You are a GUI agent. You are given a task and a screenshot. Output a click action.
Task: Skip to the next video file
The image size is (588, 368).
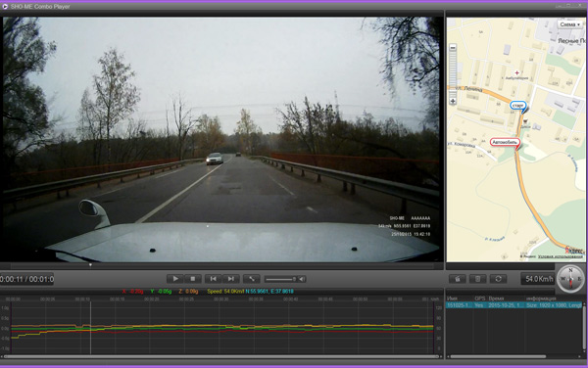click(x=231, y=279)
